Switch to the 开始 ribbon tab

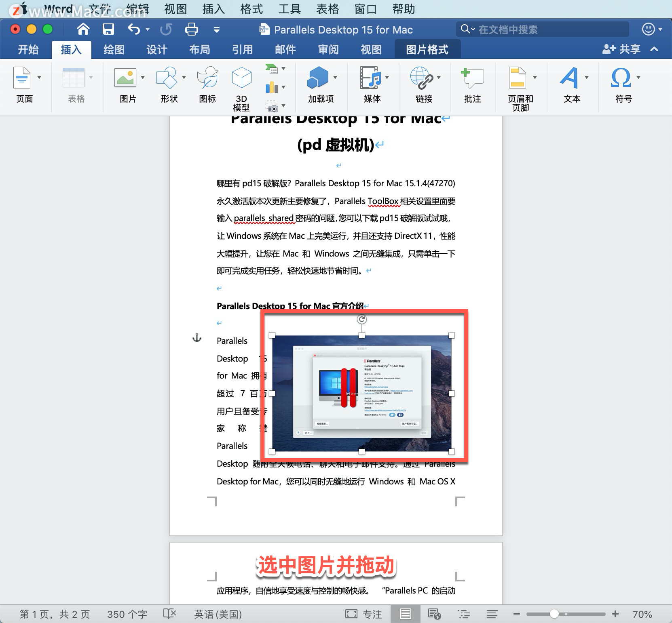click(28, 50)
